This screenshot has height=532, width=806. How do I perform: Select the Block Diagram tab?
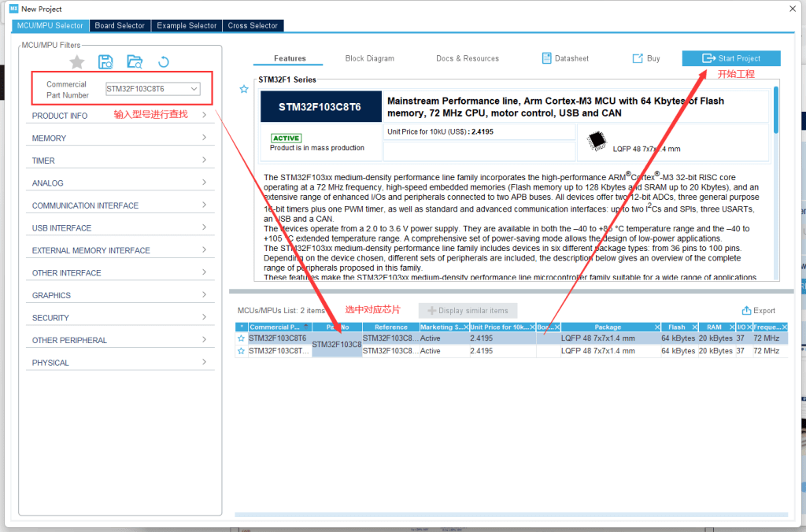(370, 58)
